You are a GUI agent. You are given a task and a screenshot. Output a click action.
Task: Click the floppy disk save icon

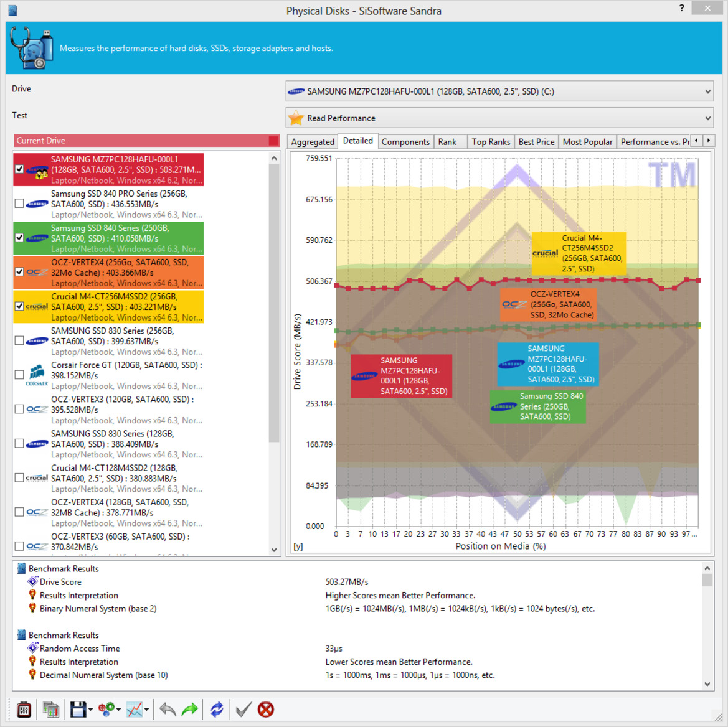click(78, 710)
